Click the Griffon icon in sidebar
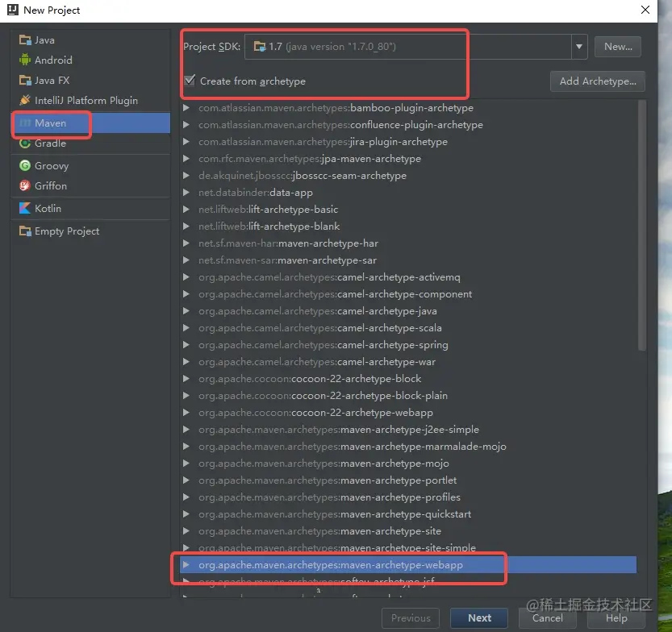Viewport: 672px width, 632px height. click(x=25, y=186)
